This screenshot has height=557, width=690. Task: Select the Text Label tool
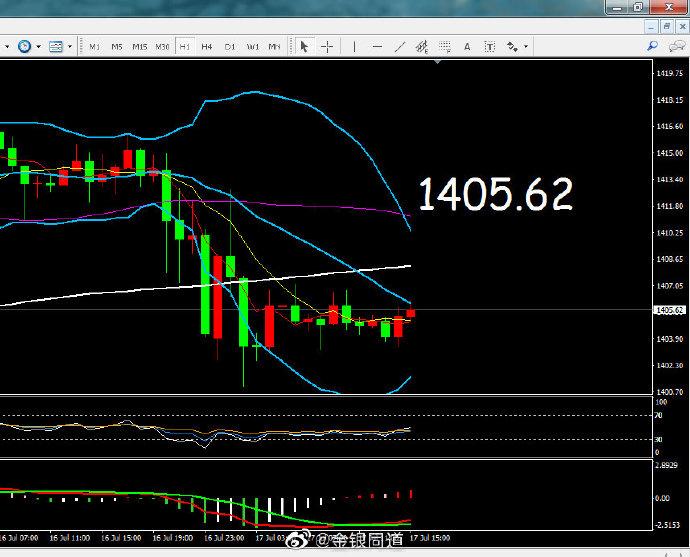[489, 46]
